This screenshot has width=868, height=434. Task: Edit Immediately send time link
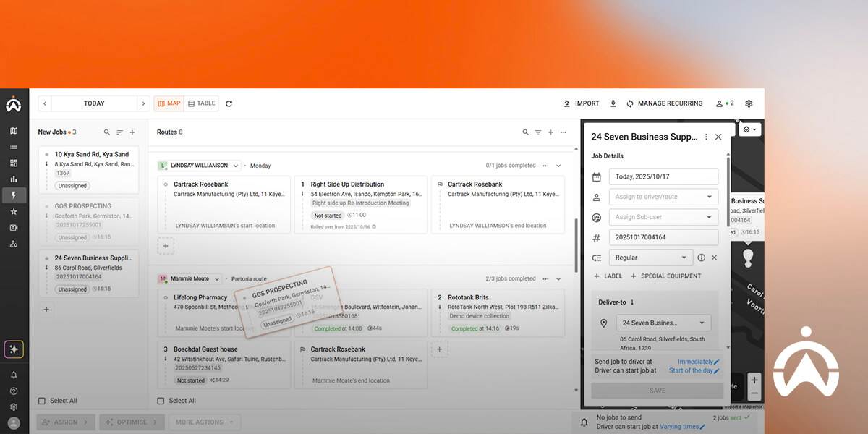[699, 362]
